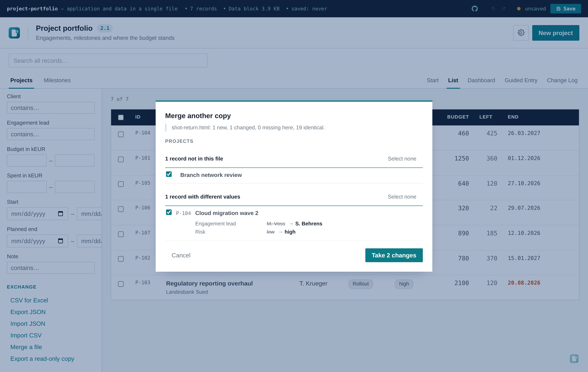Click CSV for Excel link

tap(29, 300)
